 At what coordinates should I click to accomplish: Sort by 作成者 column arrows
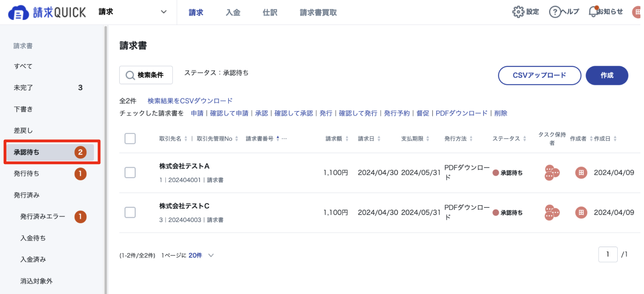[591, 139]
